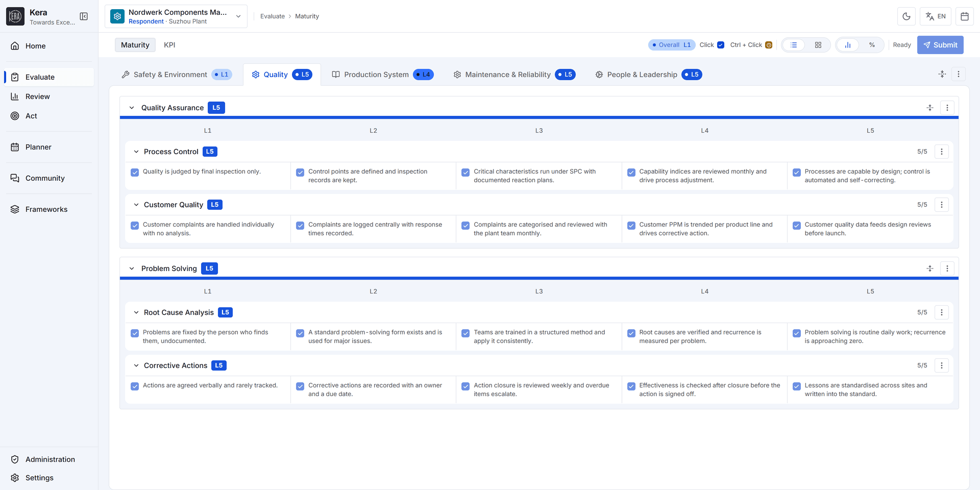Go to Review in the sidebar
Viewport: 980px width, 490px height.
pyautogui.click(x=49, y=96)
